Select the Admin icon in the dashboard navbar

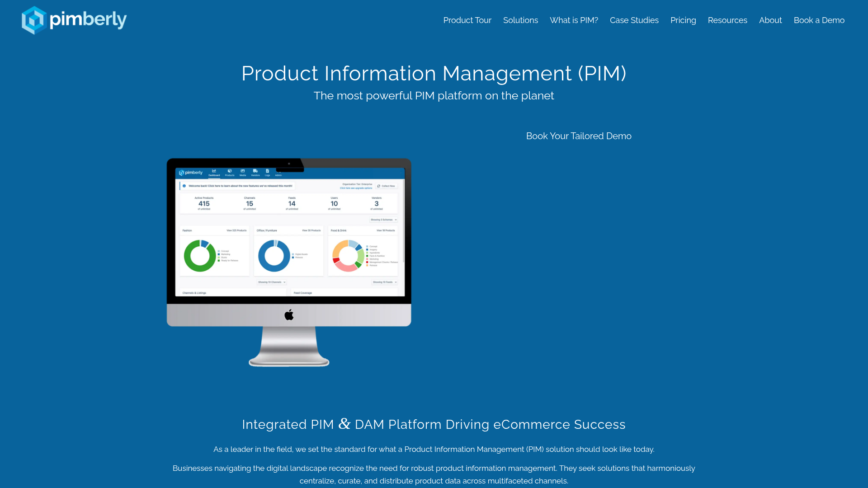click(x=278, y=174)
